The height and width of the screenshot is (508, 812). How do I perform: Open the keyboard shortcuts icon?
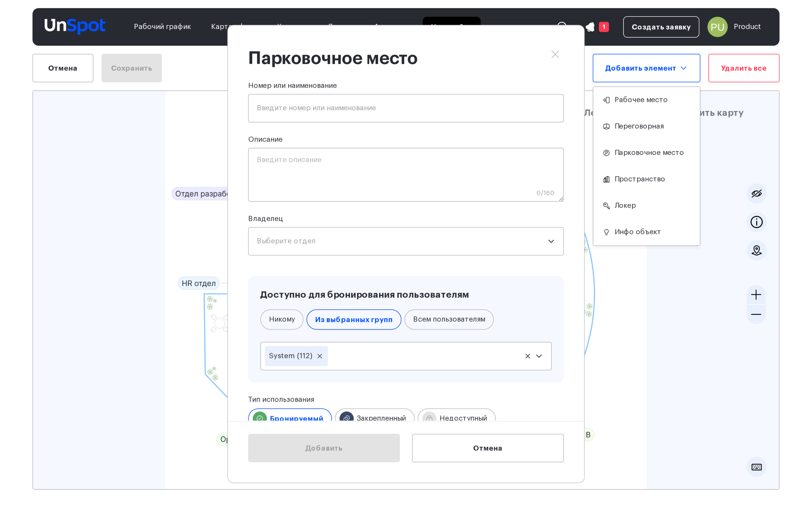pyautogui.click(x=756, y=467)
